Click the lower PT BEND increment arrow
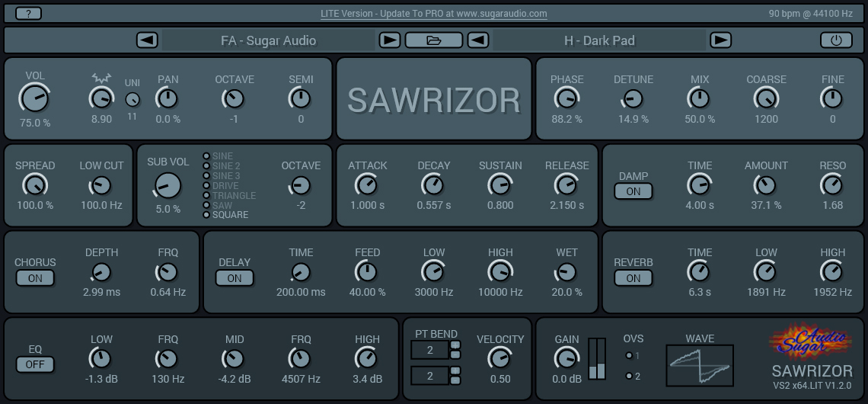Screen dimensions: 868x404 [x=455, y=370]
